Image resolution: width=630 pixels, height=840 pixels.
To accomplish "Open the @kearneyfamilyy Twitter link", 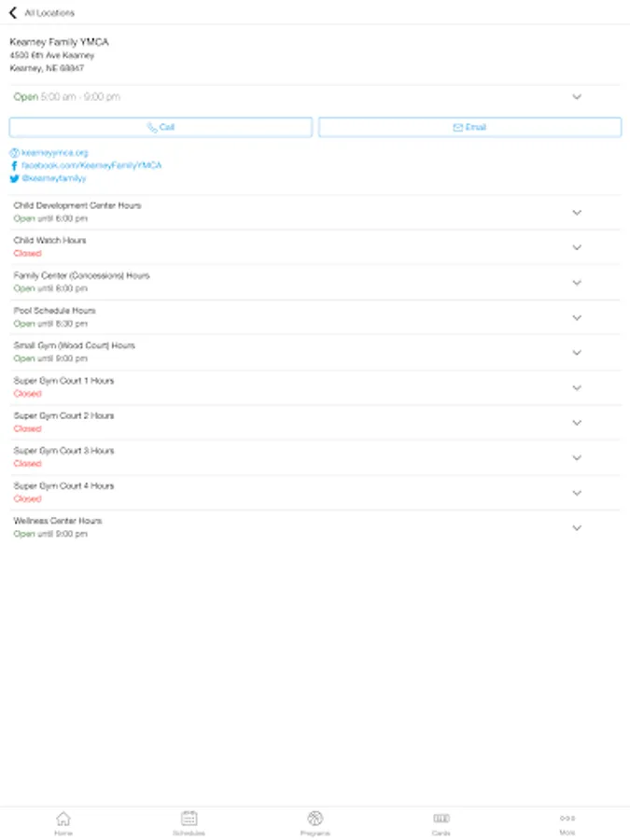I will [54, 178].
